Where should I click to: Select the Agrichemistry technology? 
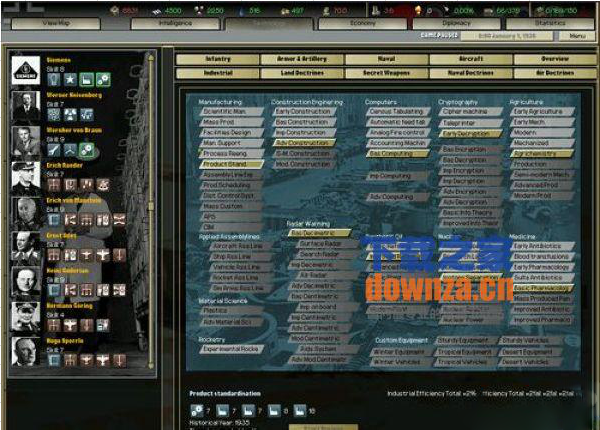[542, 154]
